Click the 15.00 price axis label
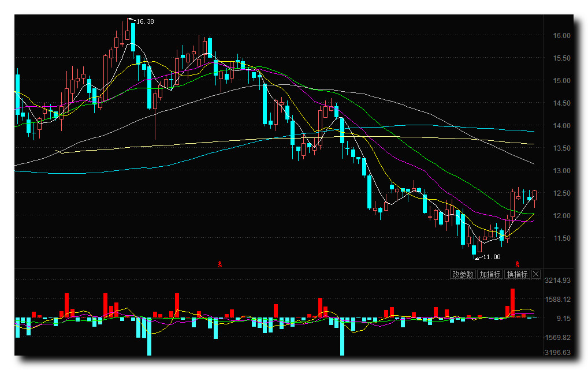This screenshot has width=588, height=370. coord(561,81)
